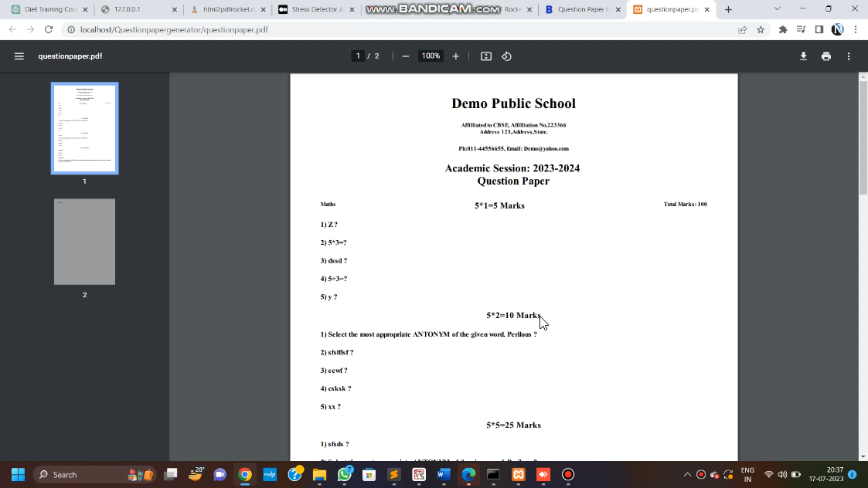The width and height of the screenshot is (868, 488).
Task: Click question text "2) 5*3=?"
Action: pos(333,242)
